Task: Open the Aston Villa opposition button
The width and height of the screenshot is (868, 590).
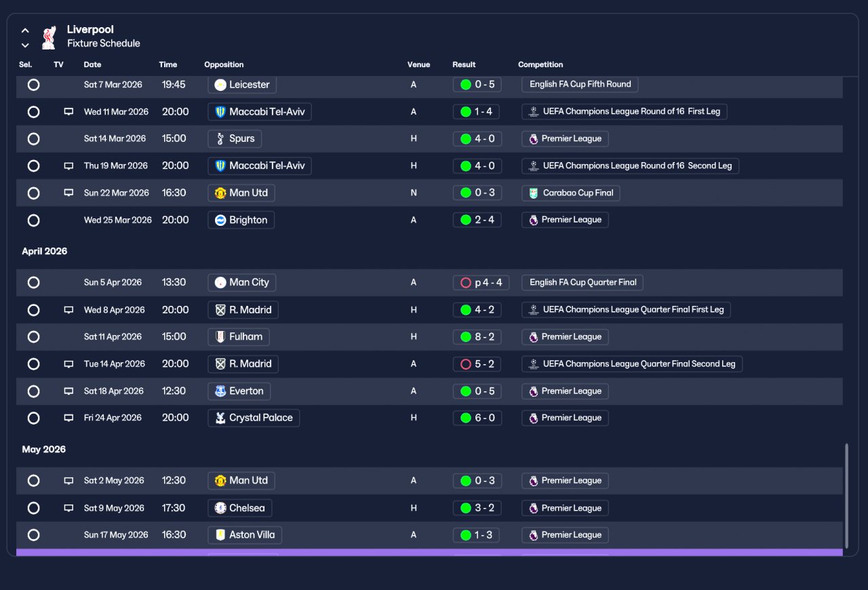Action: (x=245, y=535)
